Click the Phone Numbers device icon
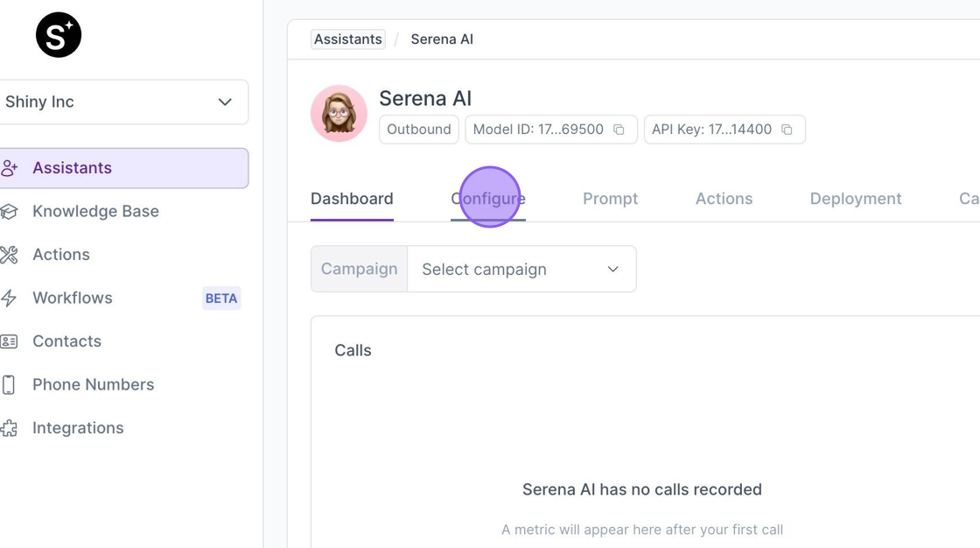This screenshot has width=980, height=548. [9, 384]
